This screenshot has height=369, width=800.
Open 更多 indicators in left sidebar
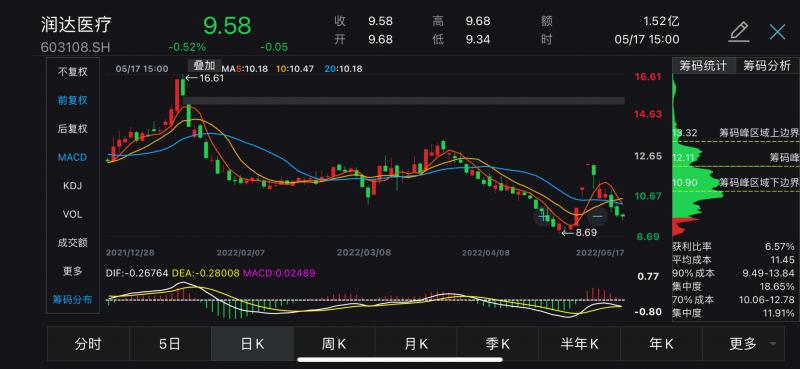click(72, 271)
